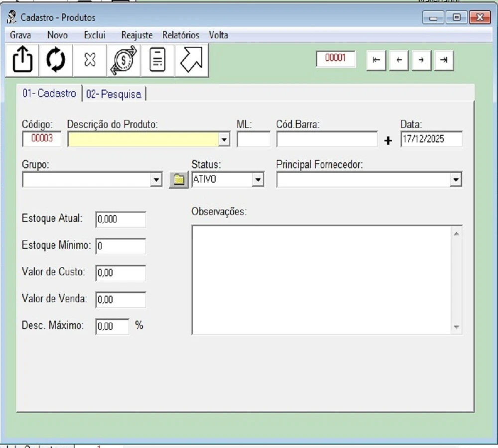Go to next record arrow button
The width and height of the screenshot is (498, 448).
click(x=421, y=60)
